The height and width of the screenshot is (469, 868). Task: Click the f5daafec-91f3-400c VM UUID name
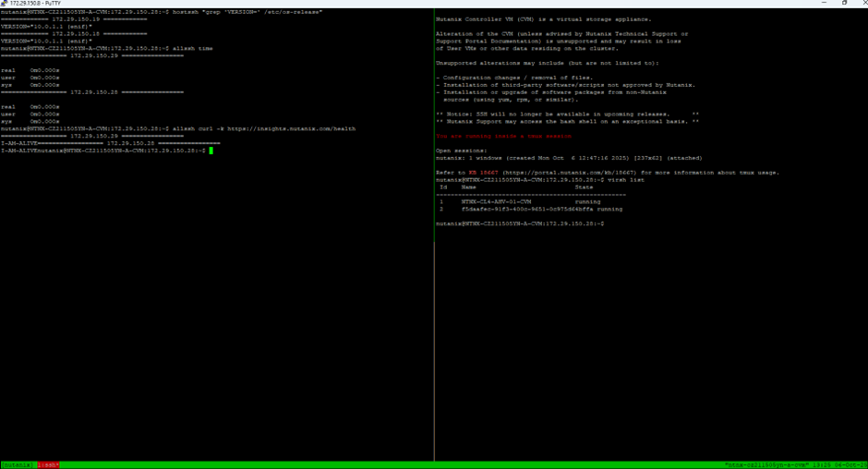[x=527, y=210]
